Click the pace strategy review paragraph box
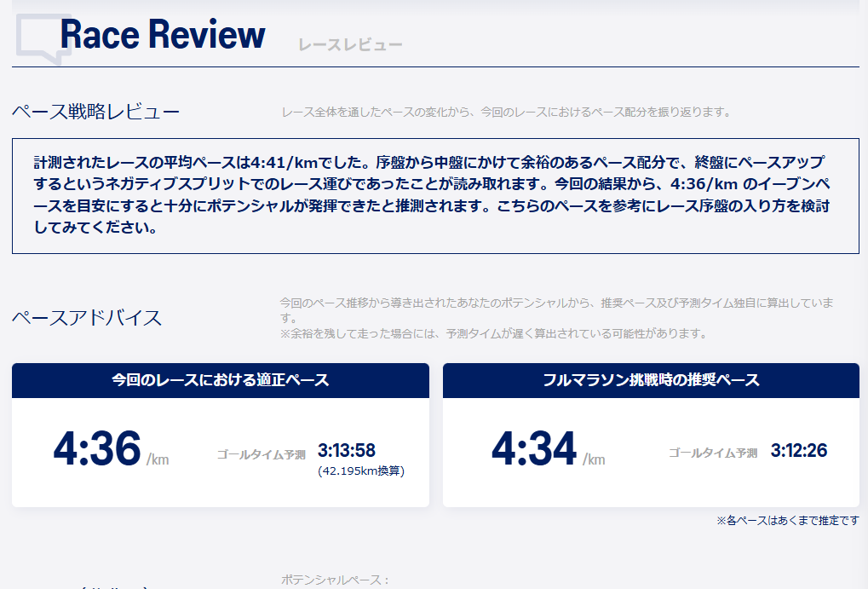 pos(434,196)
